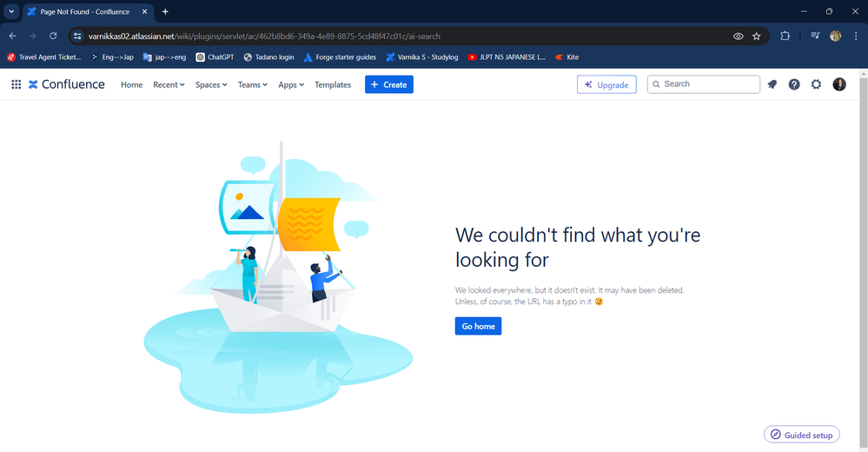The width and height of the screenshot is (868, 452).
Task: Close the Page Not Found tab
Action: click(x=144, y=11)
